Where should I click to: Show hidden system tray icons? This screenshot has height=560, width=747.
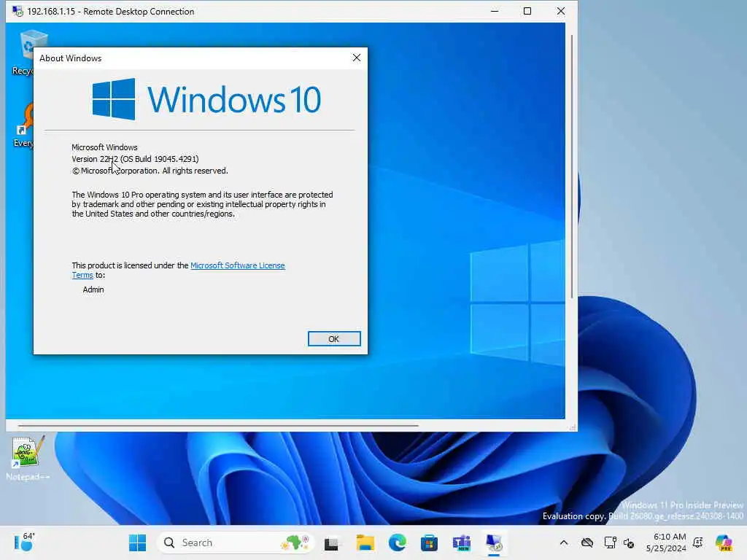[564, 542]
